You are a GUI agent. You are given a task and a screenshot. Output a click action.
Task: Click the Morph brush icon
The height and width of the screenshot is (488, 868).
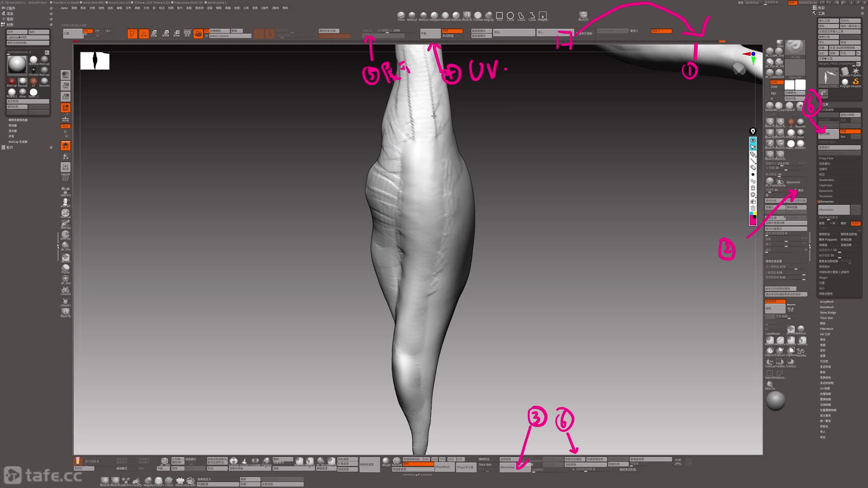tap(386, 461)
